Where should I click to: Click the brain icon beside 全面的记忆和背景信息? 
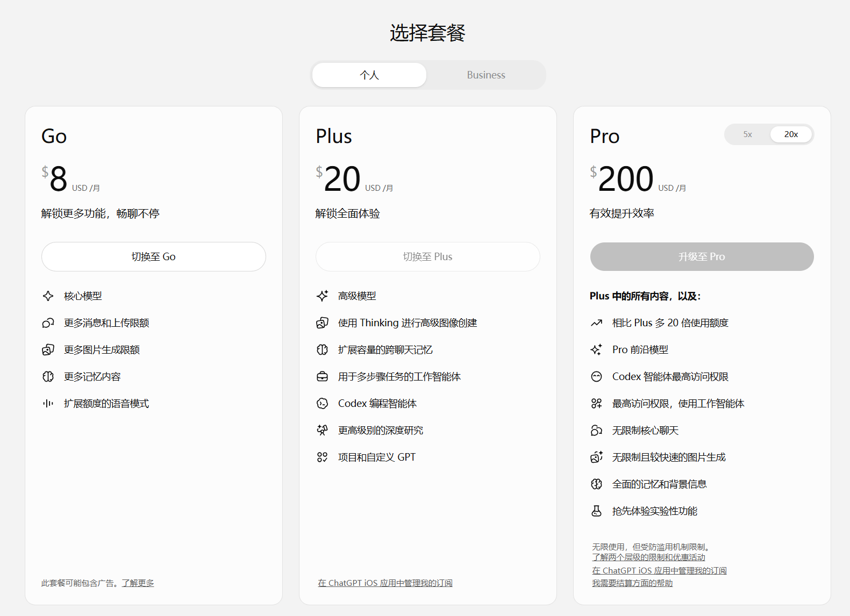point(596,484)
